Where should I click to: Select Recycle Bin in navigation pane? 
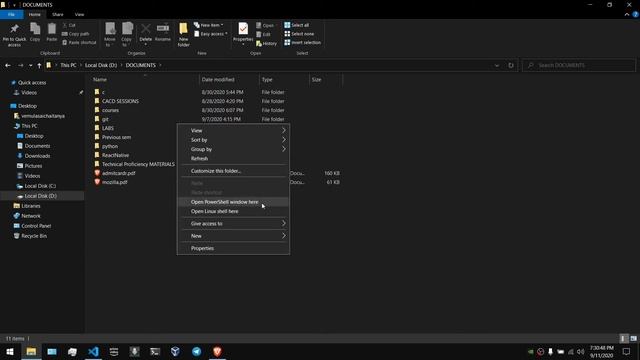pos(34,236)
